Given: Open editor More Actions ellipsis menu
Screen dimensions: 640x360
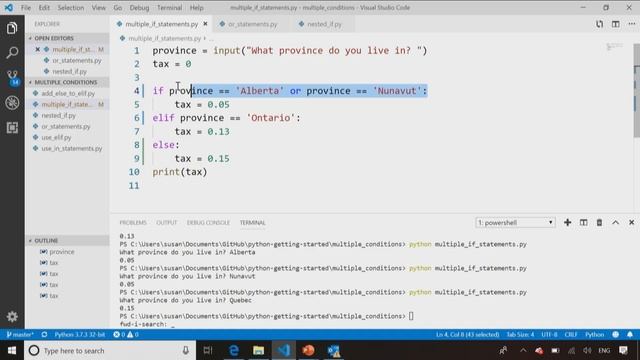Looking at the screenshot, I should tap(632, 24).
